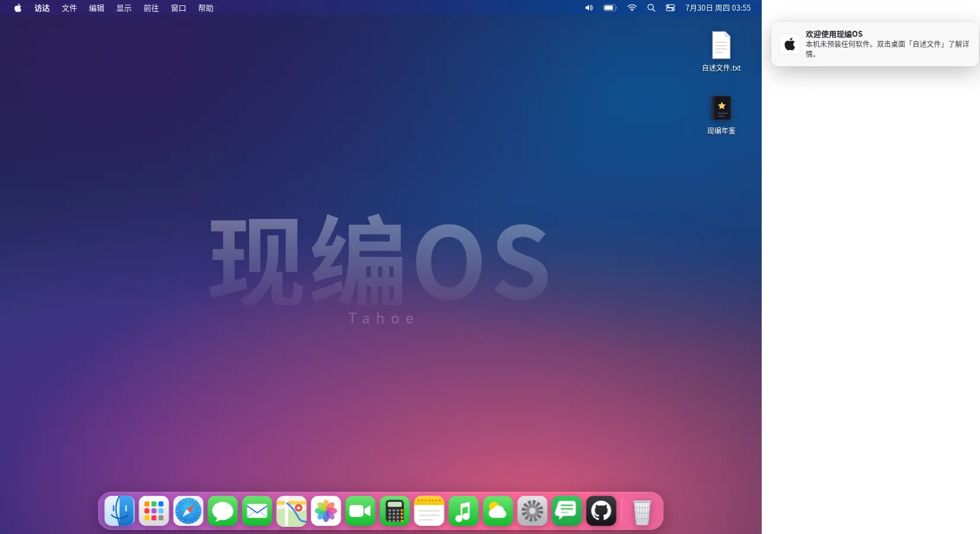This screenshot has height=534, width=980.
Task: Open Calculator icon in dock
Action: [395, 511]
